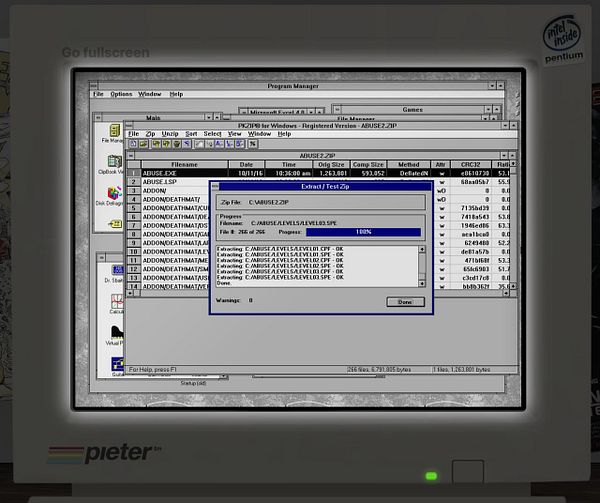
Task: Click row number 14 header in file list
Action: pyautogui.click(x=134, y=286)
